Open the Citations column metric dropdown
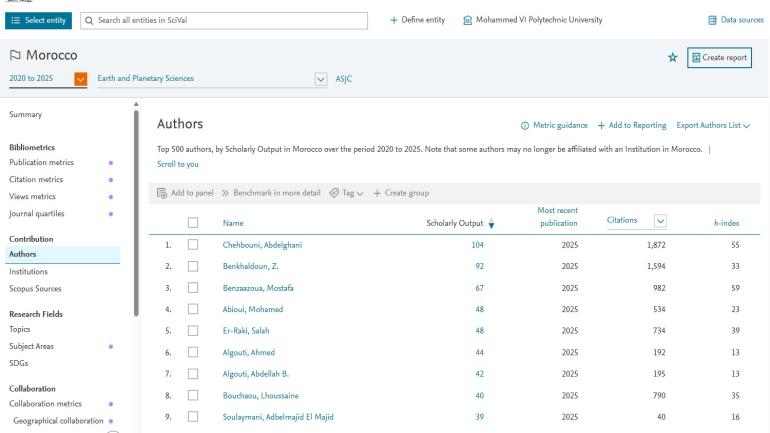The width and height of the screenshot is (770, 433). 659,219
